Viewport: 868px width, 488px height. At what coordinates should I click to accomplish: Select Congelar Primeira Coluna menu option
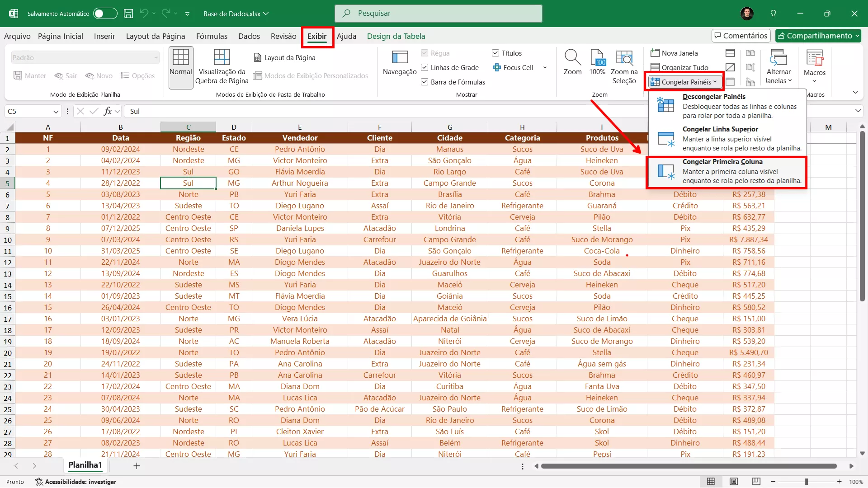pyautogui.click(x=726, y=172)
